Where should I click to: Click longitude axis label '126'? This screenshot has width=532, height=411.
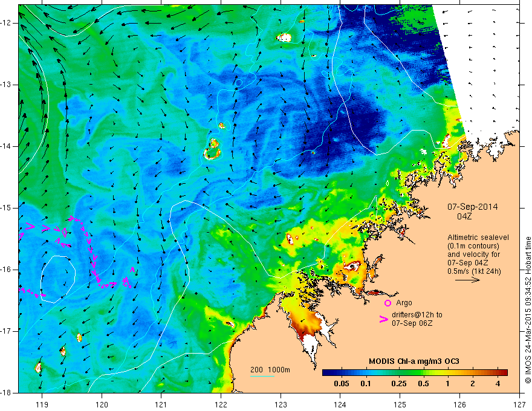click(459, 404)
